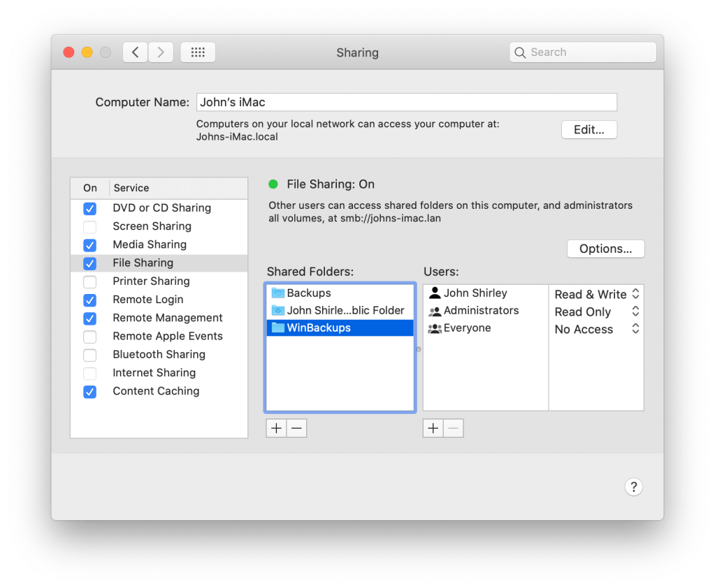This screenshot has width=715, height=588.
Task: Show all preferences grid icon
Action: [198, 52]
